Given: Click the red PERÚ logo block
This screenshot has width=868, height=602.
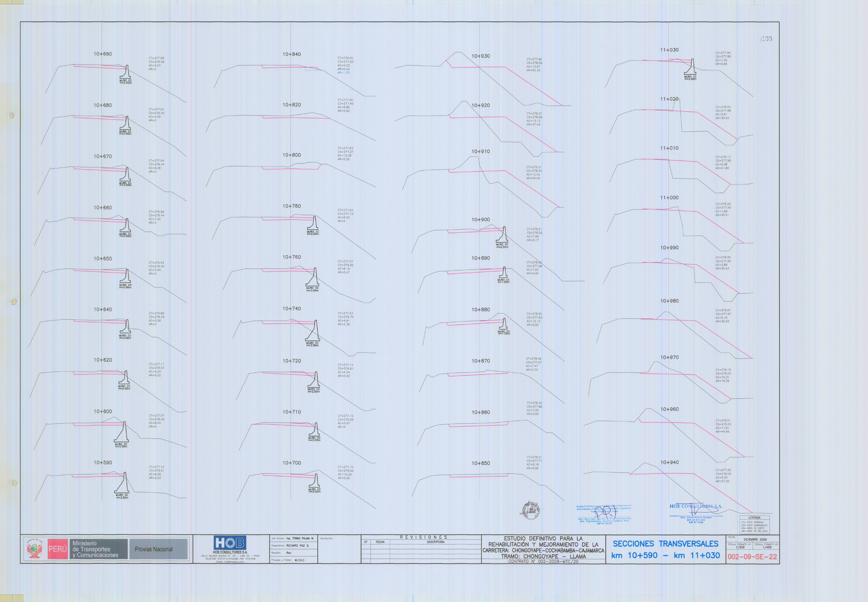Looking at the screenshot, I should tap(57, 549).
